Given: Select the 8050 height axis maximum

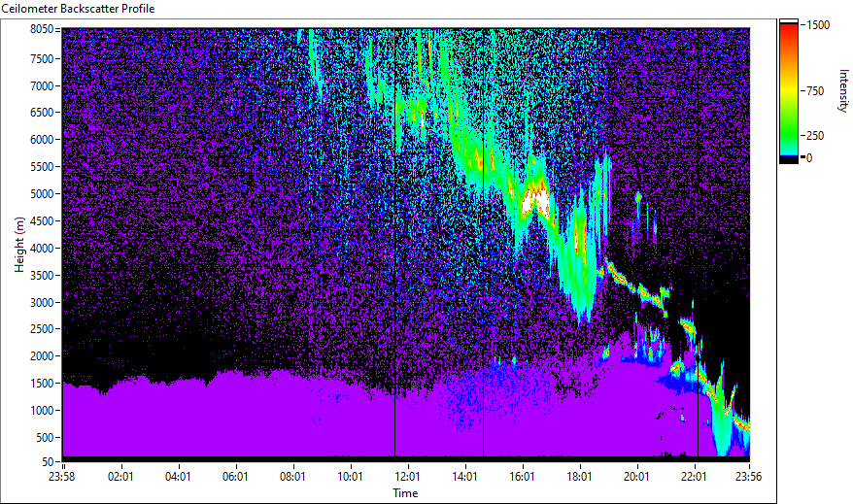Looking at the screenshot, I should click(x=42, y=29).
